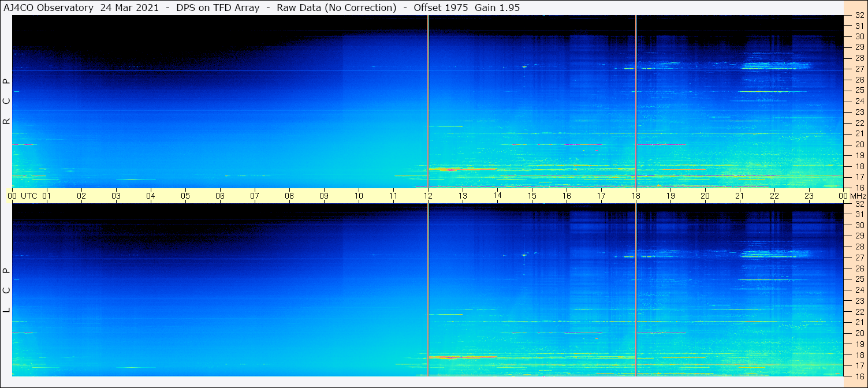The height and width of the screenshot is (388, 868).
Task: Click the 'Offset 1975' value
Action: coord(441,8)
